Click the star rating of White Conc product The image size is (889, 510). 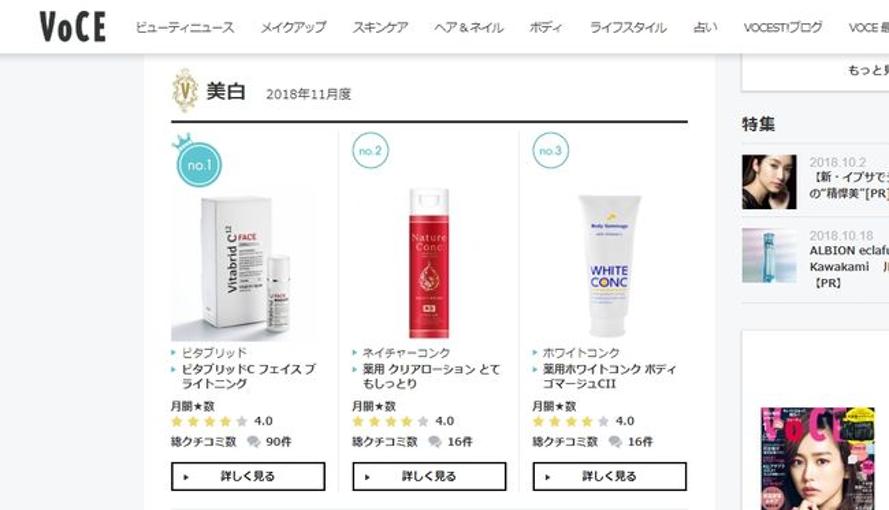(x=571, y=421)
